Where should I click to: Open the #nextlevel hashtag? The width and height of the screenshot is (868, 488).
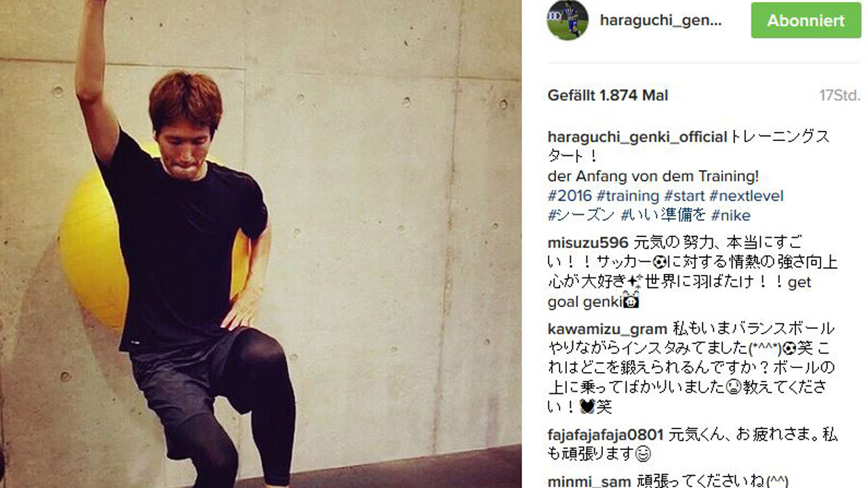[746, 196]
